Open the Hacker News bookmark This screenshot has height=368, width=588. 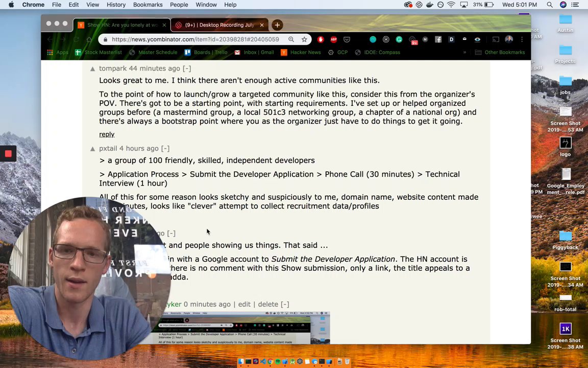(x=301, y=52)
